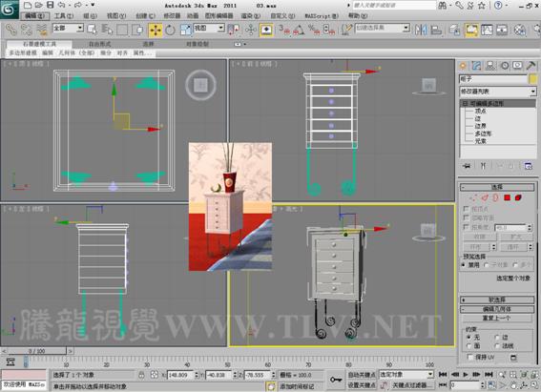Collapse the Edit Geometry rollout
This screenshot has height=392, width=541.
497,309
